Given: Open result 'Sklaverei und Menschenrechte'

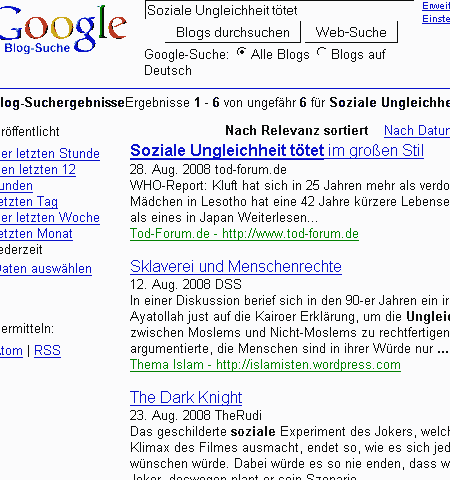Looking at the screenshot, I should [236, 267].
